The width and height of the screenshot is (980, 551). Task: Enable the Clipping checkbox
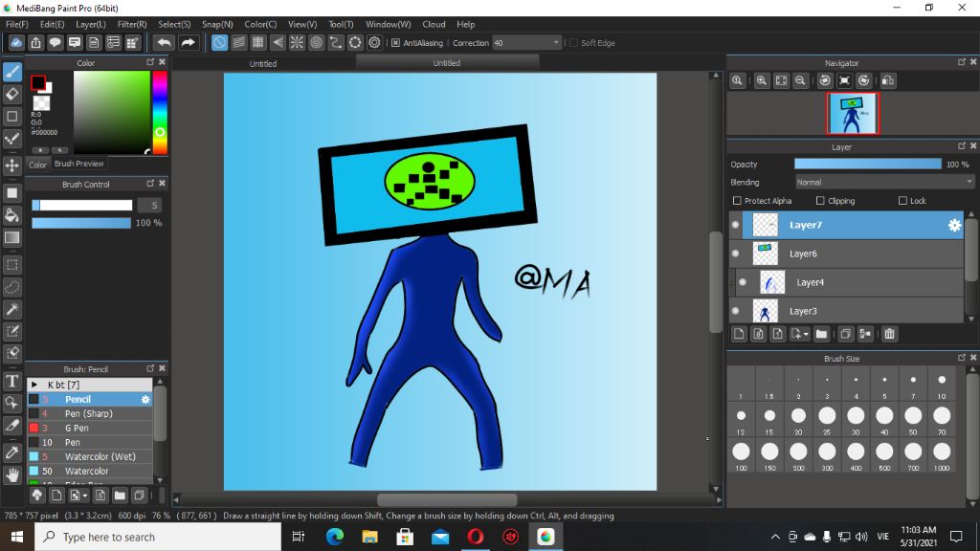tap(820, 201)
